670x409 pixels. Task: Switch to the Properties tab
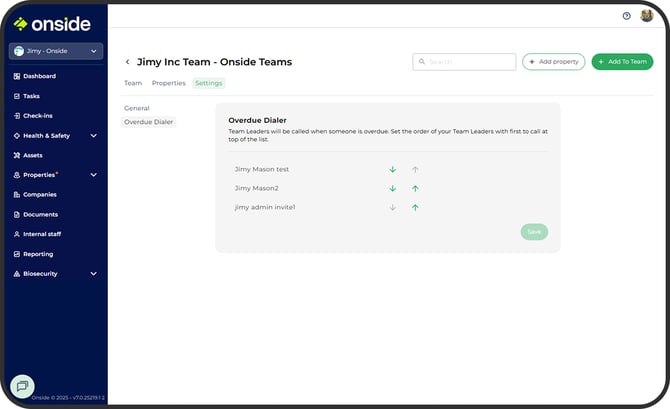[168, 83]
